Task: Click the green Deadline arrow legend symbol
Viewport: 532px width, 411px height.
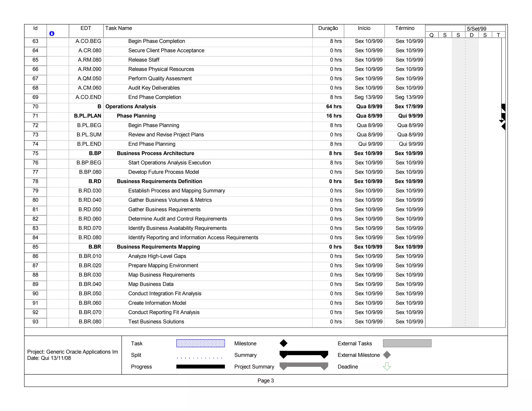Action: 387,366
